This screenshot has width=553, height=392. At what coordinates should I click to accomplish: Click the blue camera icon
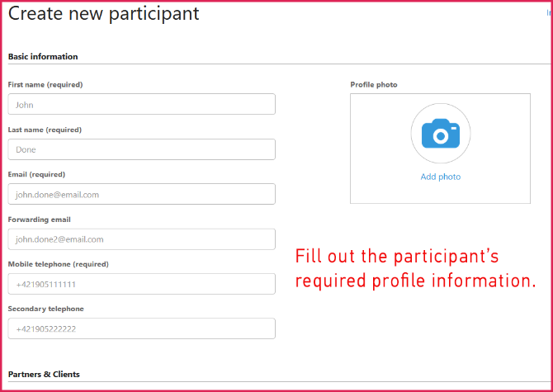coord(440,134)
